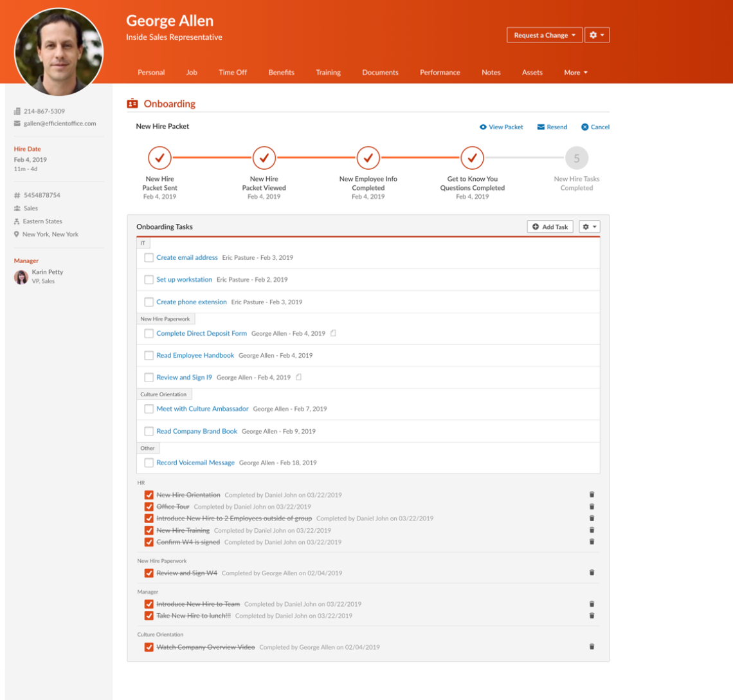This screenshot has height=700, width=733.
Task: Click George Allen's profile photo
Action: point(59,52)
